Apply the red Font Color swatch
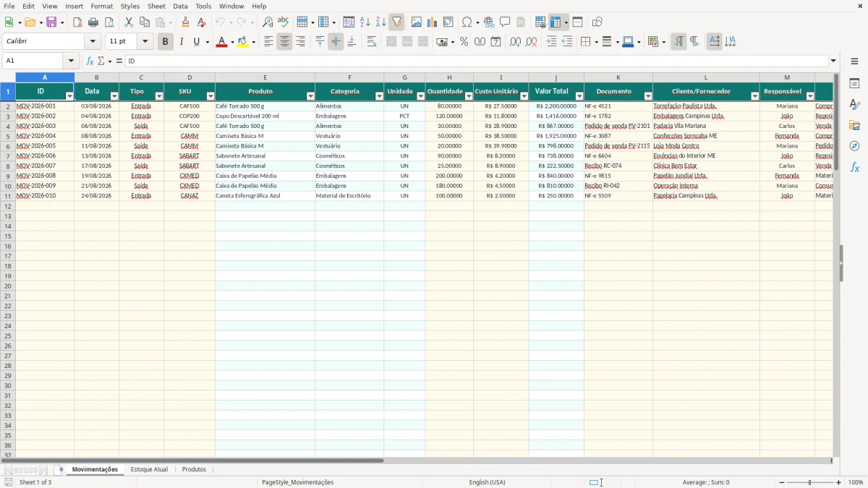 coord(221,42)
